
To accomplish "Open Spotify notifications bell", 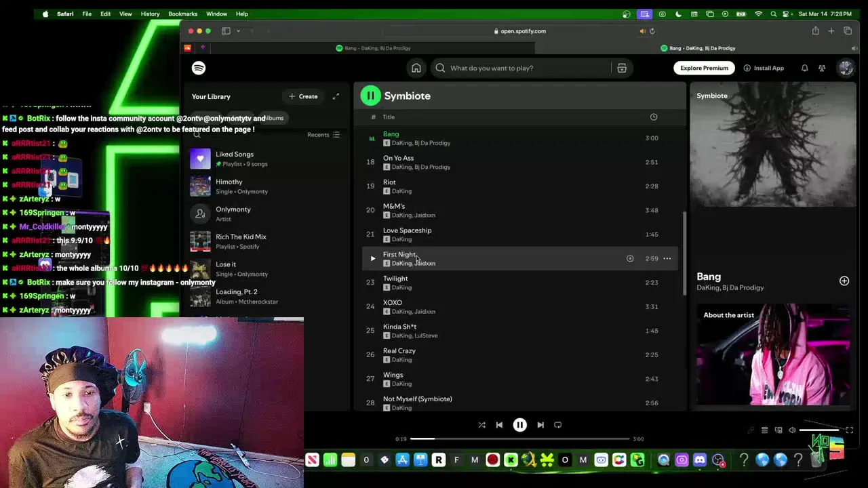I will tap(804, 68).
